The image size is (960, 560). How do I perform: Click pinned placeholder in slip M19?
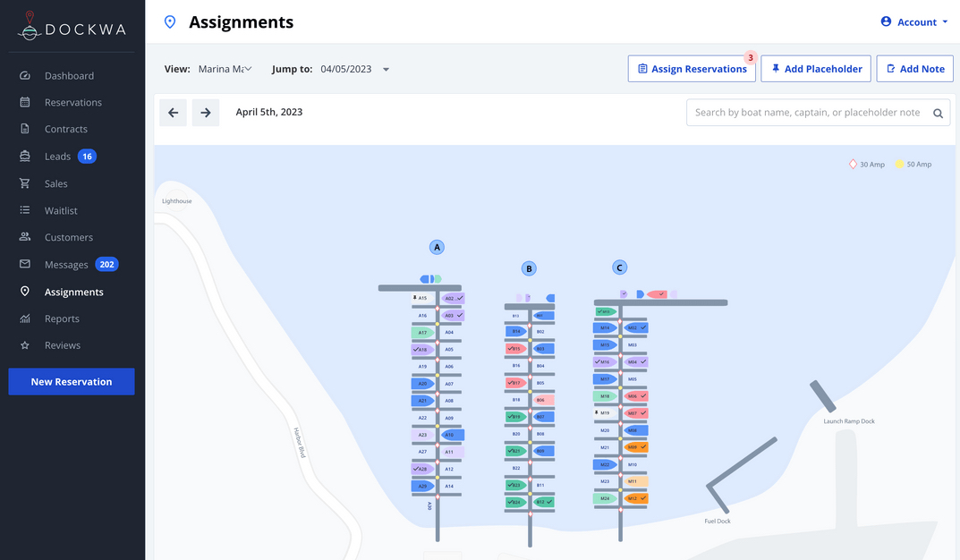605,413
